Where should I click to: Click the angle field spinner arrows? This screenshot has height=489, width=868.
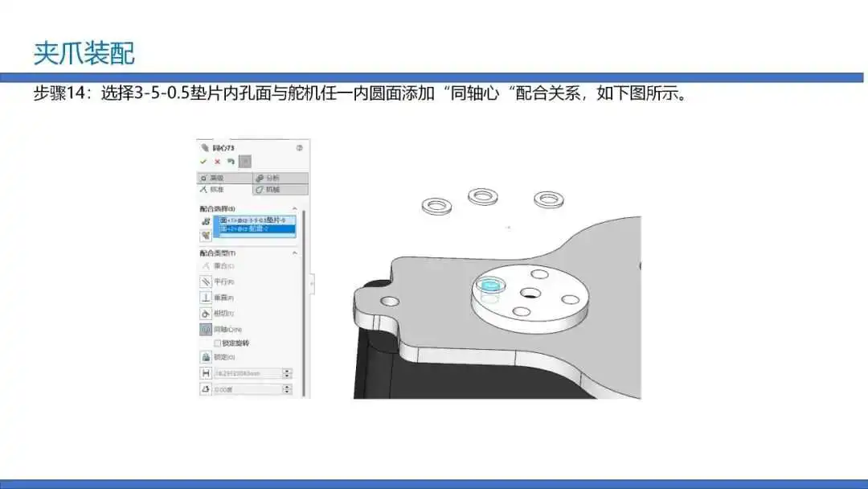pos(287,389)
